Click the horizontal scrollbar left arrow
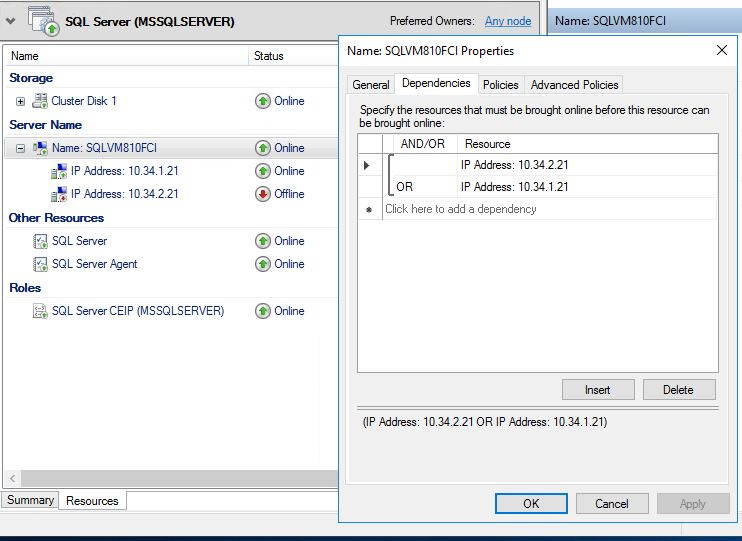Screen dimensions: 742x541 [12, 479]
